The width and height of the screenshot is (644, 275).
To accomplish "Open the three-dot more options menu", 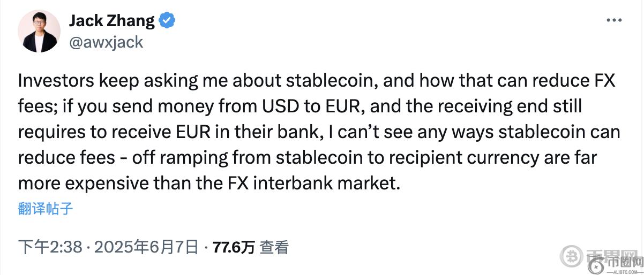I will click(614, 20).
